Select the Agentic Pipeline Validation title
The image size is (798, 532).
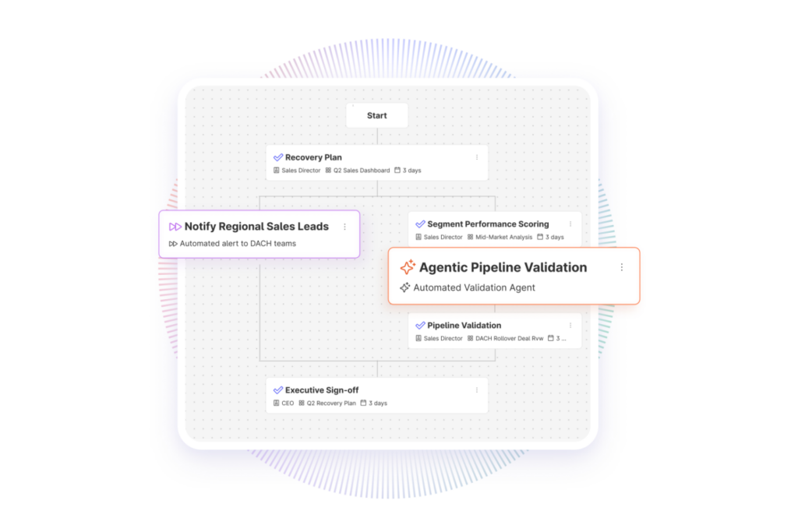tap(503, 267)
